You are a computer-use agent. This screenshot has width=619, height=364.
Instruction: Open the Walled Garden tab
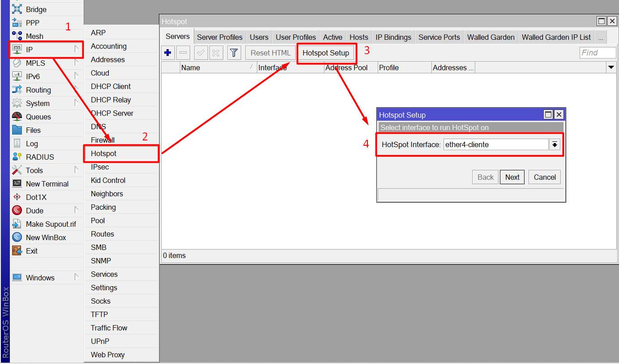[491, 37]
